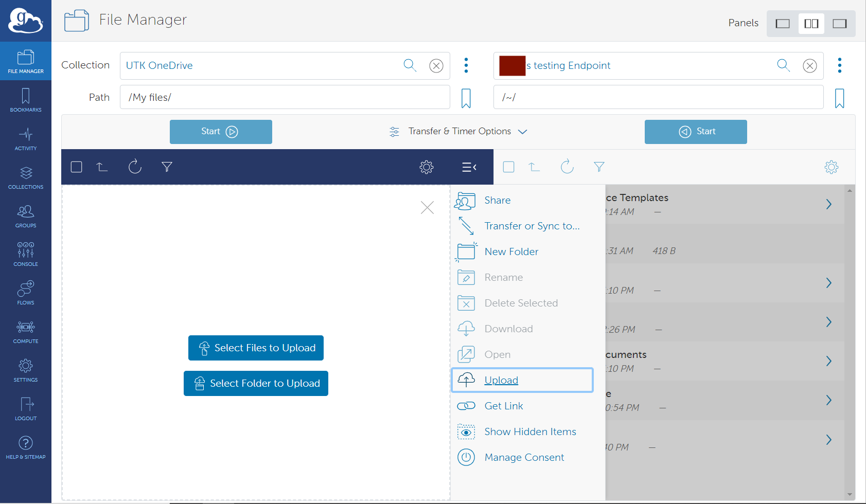Open left panel filter icon
Viewport: 866px width, 504px height.
click(167, 167)
